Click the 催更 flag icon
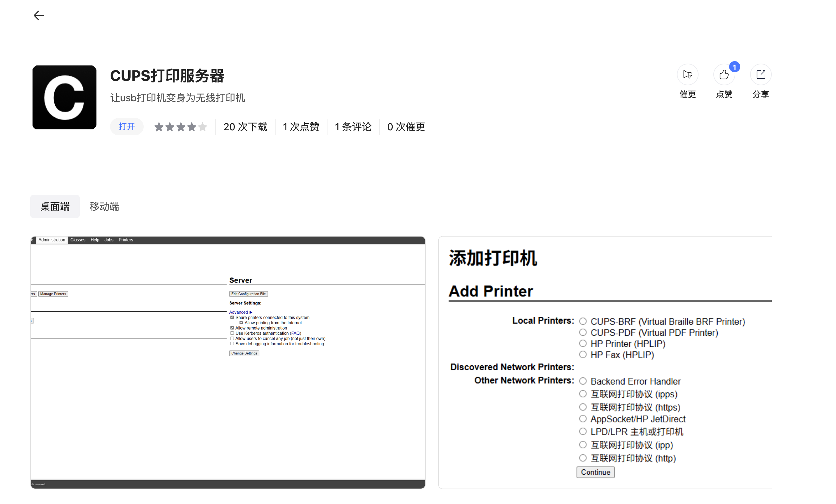This screenshot has width=836, height=504. pos(687,75)
